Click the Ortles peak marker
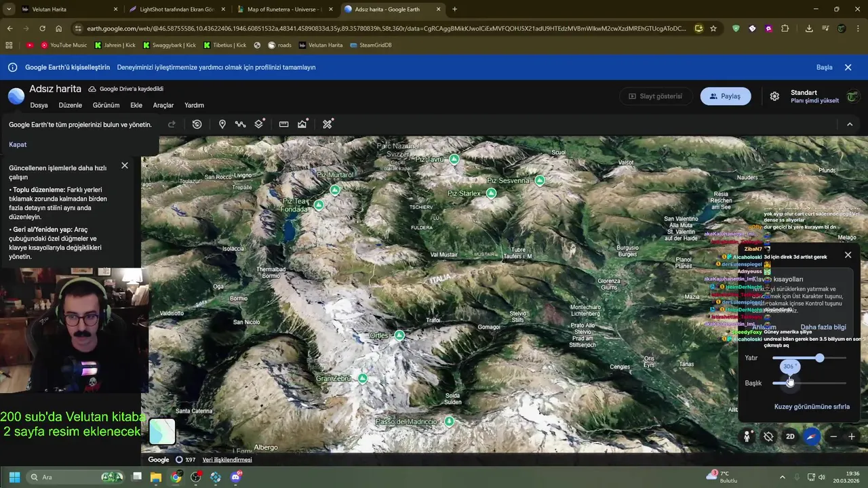The image size is (868, 488). click(x=399, y=335)
